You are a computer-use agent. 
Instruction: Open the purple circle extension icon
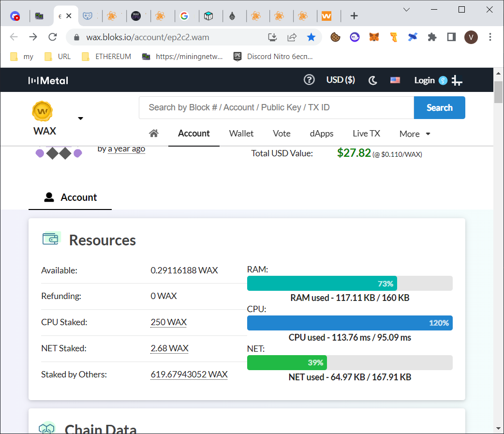355,37
